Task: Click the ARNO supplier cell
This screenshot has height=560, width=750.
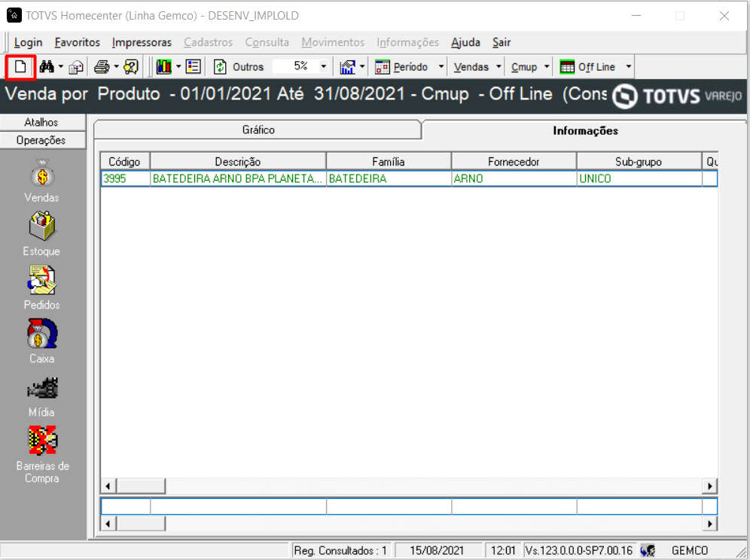Action: (514, 178)
